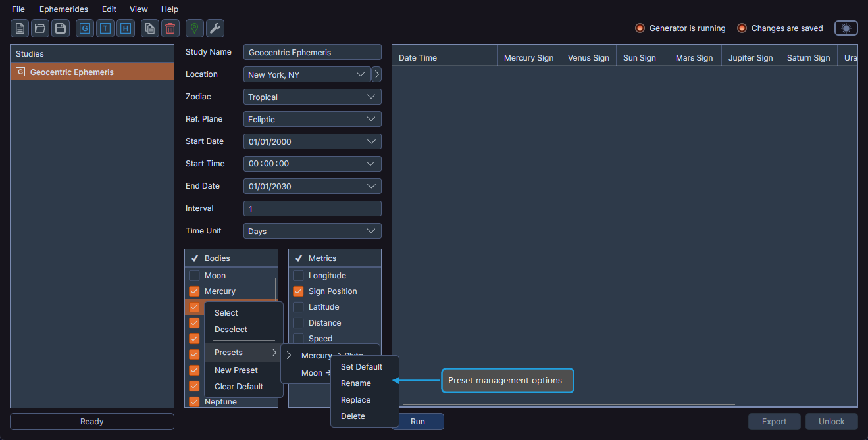The height and width of the screenshot is (440, 868).
Task: Delete the study using the trash icon
Action: 170,28
